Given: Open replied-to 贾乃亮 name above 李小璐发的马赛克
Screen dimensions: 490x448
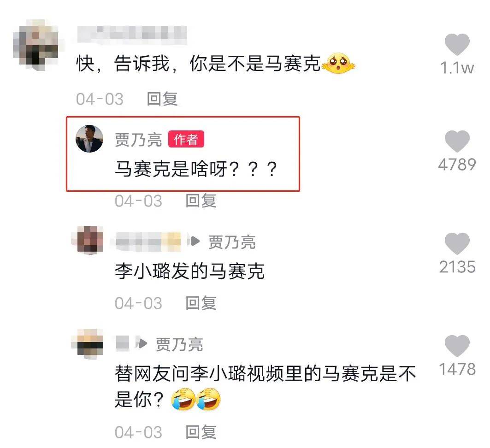Looking at the screenshot, I should coord(232,242).
